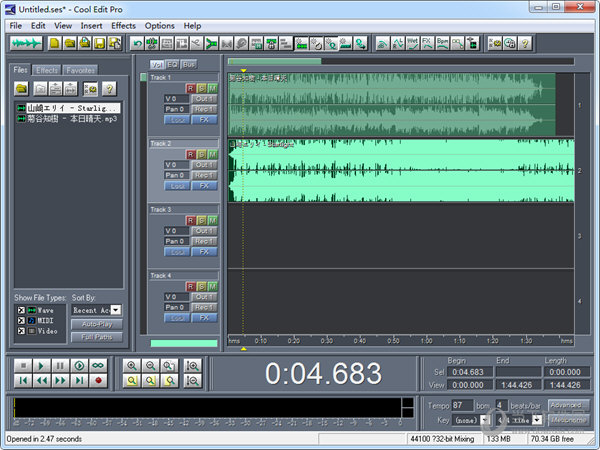Start playback with the play button
The height and width of the screenshot is (450, 600).
(41, 366)
